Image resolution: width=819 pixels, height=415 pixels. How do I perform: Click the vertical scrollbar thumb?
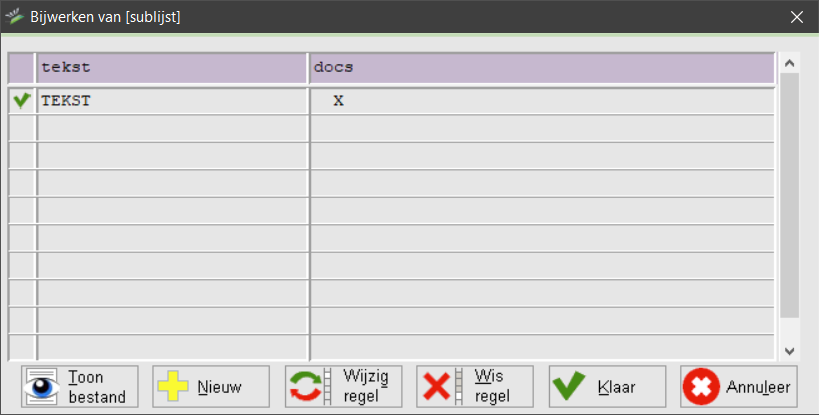click(789, 195)
